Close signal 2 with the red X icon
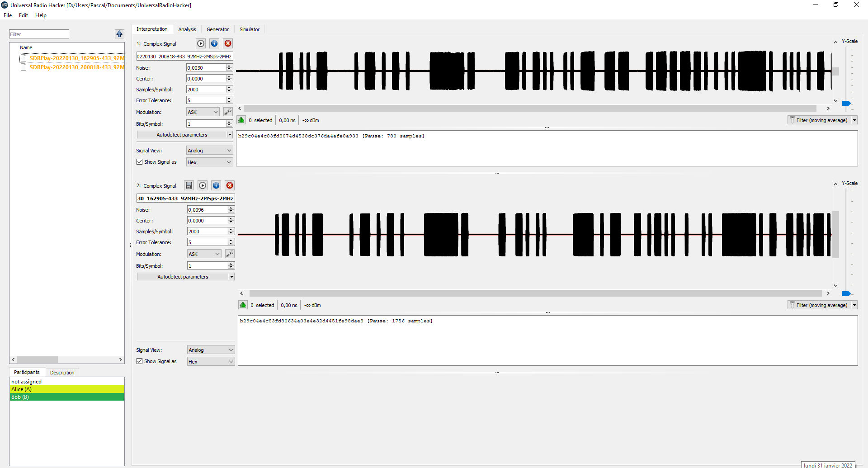868x468 pixels. [230, 185]
